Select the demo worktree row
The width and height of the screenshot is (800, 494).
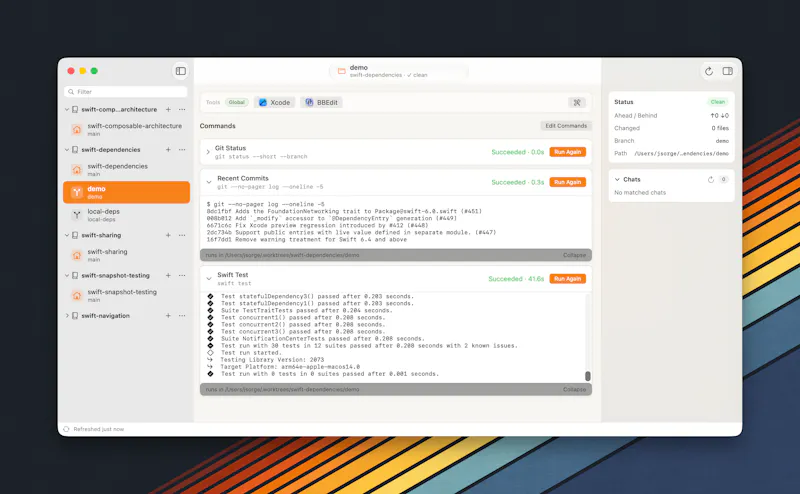[127, 192]
